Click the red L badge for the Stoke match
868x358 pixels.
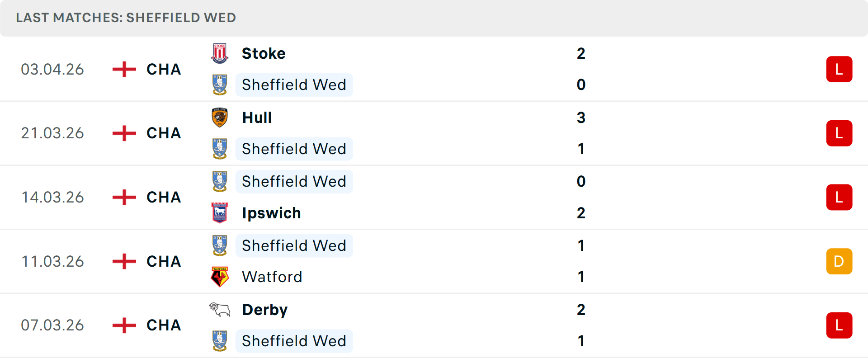[x=839, y=69]
